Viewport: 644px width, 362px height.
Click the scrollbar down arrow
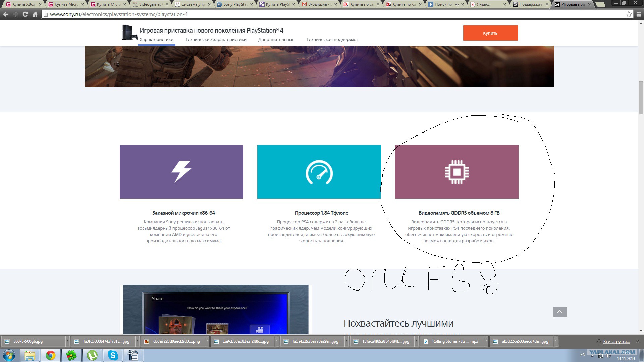click(641, 331)
